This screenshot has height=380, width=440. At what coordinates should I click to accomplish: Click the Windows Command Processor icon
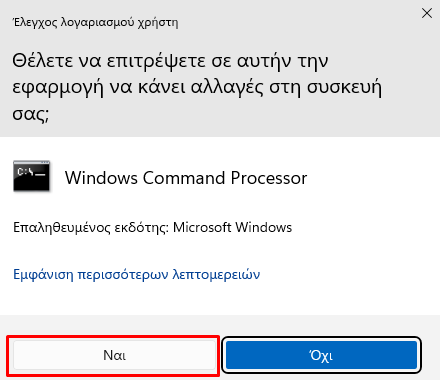click(32, 176)
